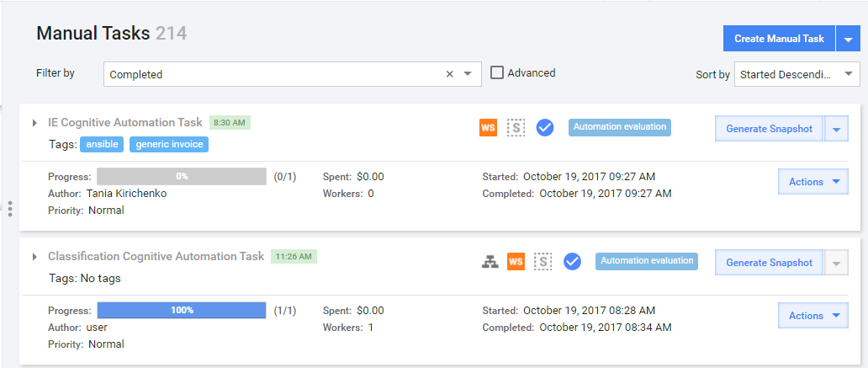Screen dimensions: 868x368
Task: Open Actions menu for Classification task
Action: [813, 315]
